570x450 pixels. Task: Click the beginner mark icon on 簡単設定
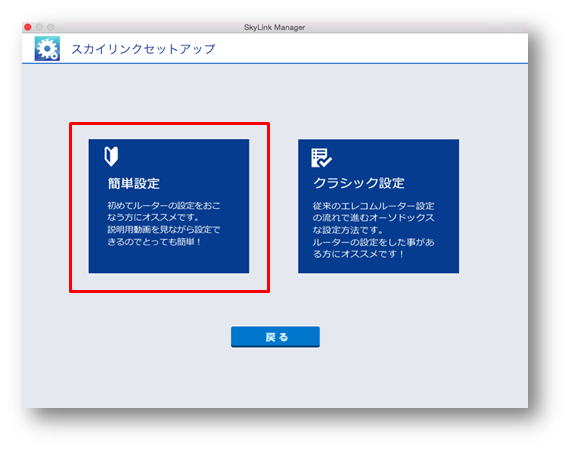111,156
